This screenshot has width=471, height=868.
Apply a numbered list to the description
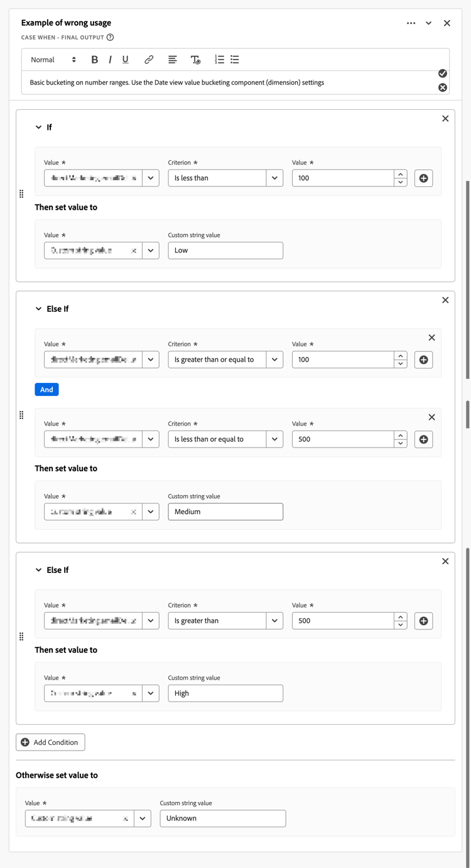tap(219, 60)
